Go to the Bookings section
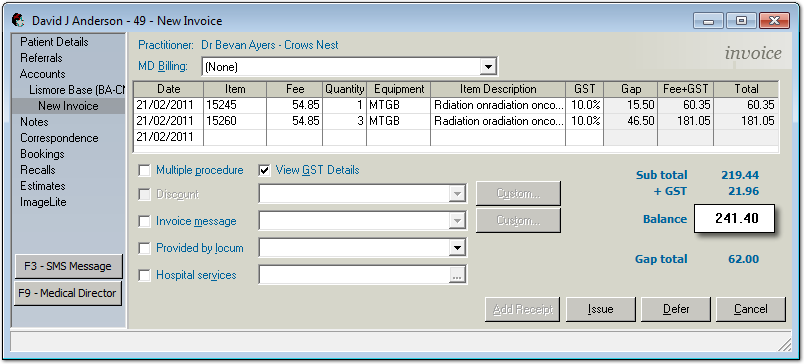The height and width of the screenshot is (364, 804). coord(42,154)
